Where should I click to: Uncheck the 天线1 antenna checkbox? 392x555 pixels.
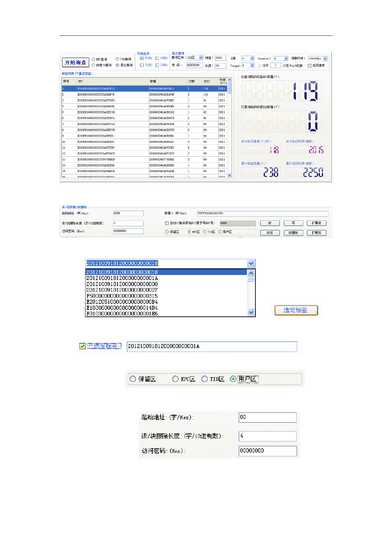coord(142,58)
